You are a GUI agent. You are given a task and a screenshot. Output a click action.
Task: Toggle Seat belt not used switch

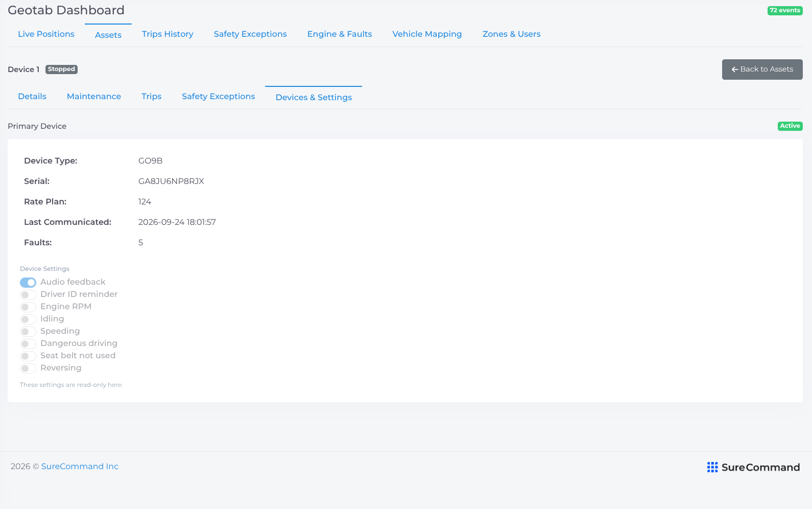28,356
